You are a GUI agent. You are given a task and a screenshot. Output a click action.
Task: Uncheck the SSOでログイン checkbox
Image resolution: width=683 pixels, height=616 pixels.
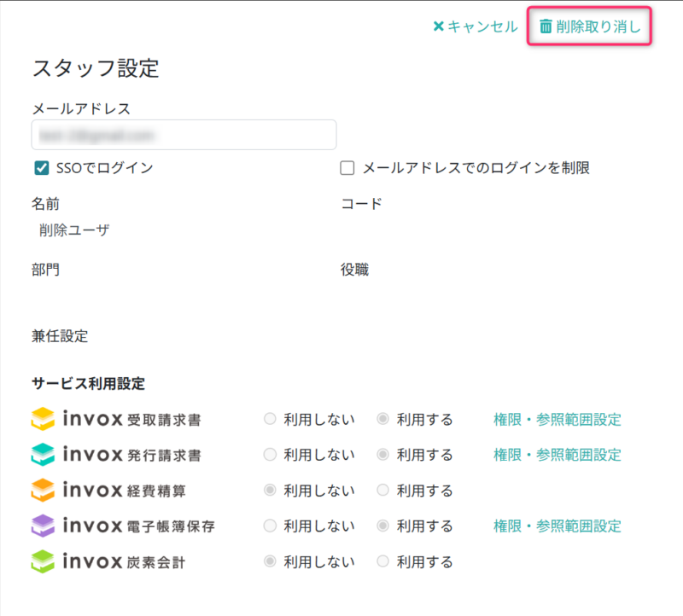pyautogui.click(x=41, y=168)
